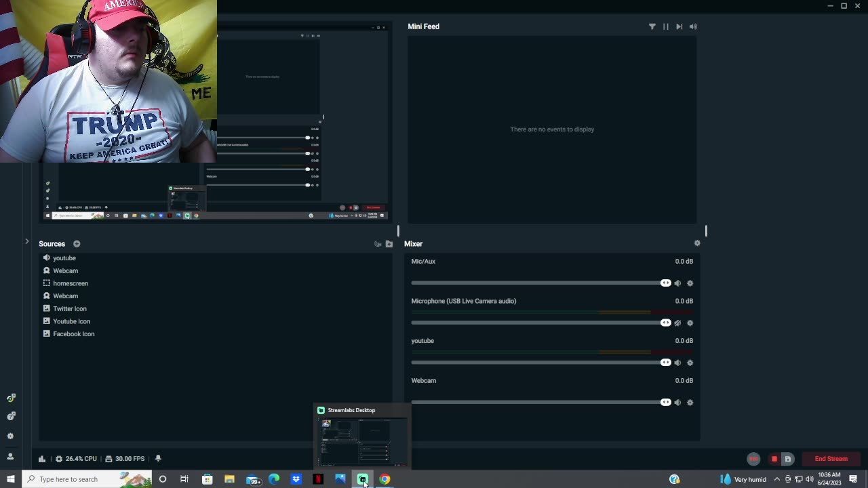
Task: Launch Microsoft Store from taskbar
Action: (207, 479)
